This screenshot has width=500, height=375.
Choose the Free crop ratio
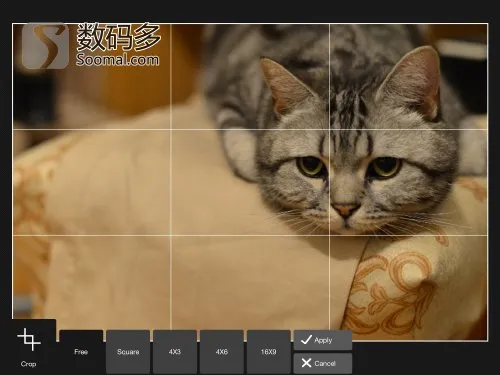pos(81,352)
